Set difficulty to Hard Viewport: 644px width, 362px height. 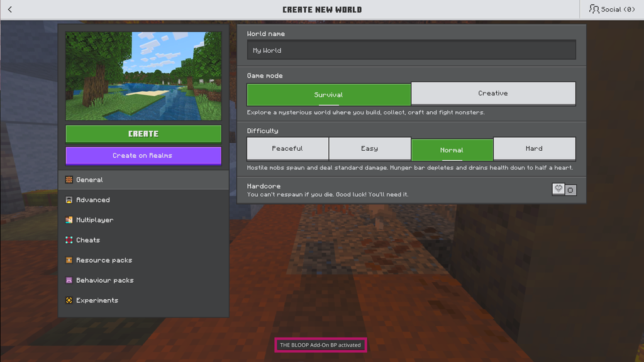[x=535, y=148]
